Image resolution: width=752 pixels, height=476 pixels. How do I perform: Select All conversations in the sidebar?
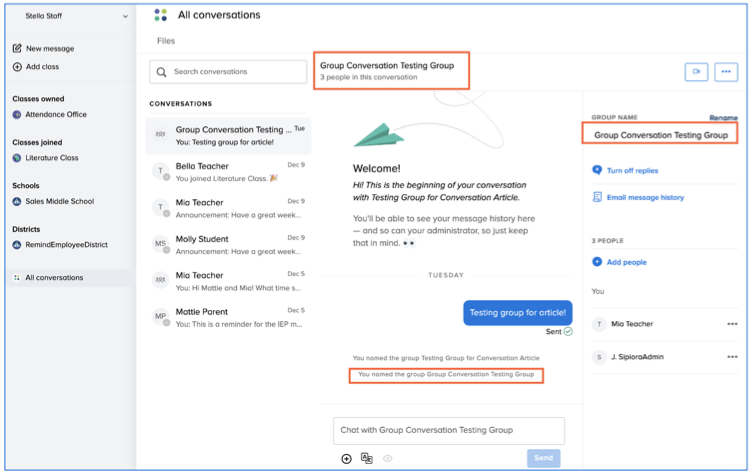tap(54, 278)
